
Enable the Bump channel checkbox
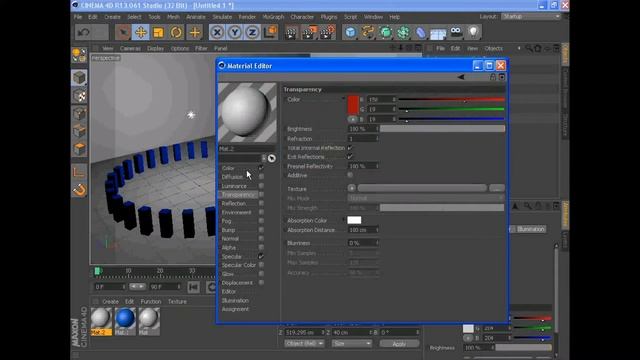click(x=261, y=230)
